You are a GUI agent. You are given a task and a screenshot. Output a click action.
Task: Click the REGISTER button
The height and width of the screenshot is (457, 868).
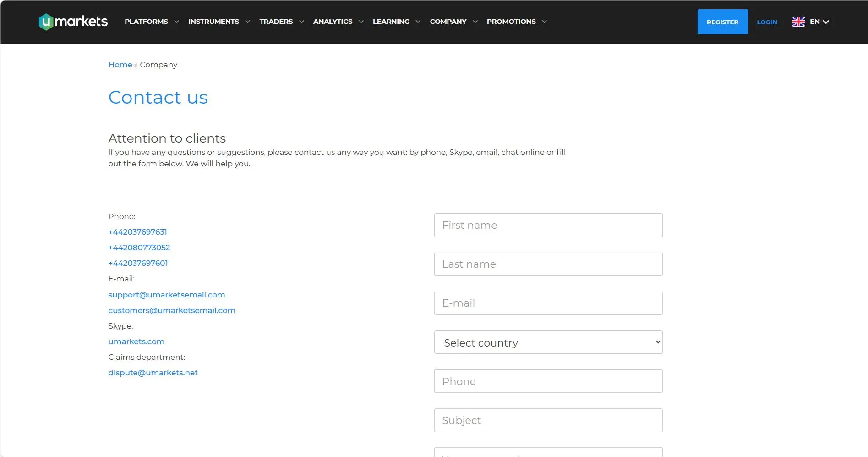click(x=722, y=22)
